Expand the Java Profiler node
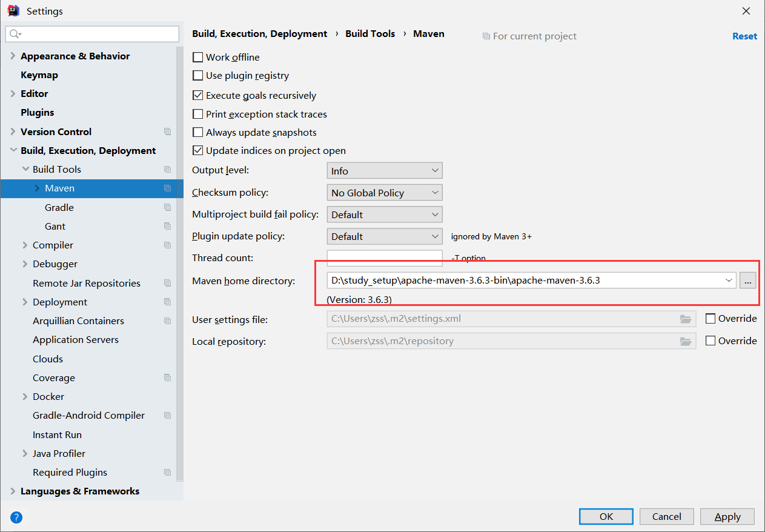Viewport: 765px width, 532px height. 25,453
